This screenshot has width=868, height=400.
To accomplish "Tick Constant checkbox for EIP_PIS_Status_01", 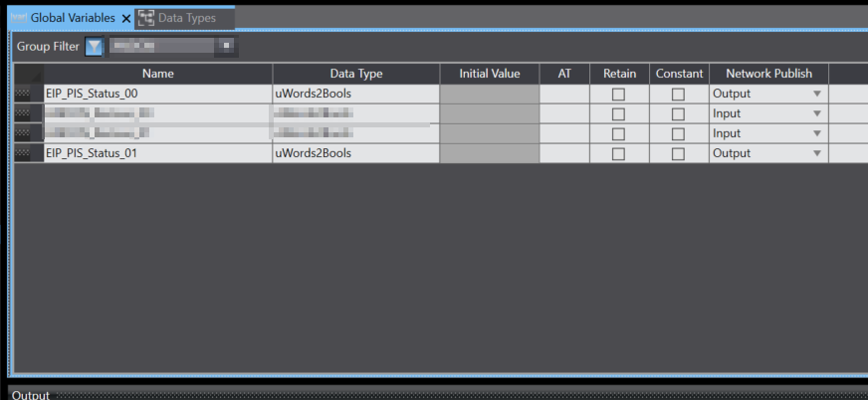I will (x=678, y=153).
